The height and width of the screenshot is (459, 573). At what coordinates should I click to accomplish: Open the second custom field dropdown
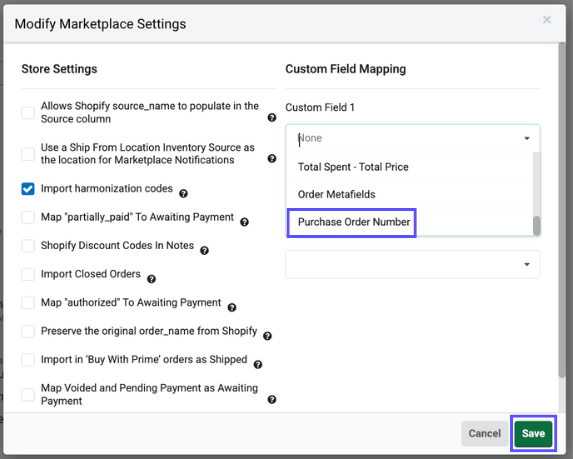click(x=413, y=264)
